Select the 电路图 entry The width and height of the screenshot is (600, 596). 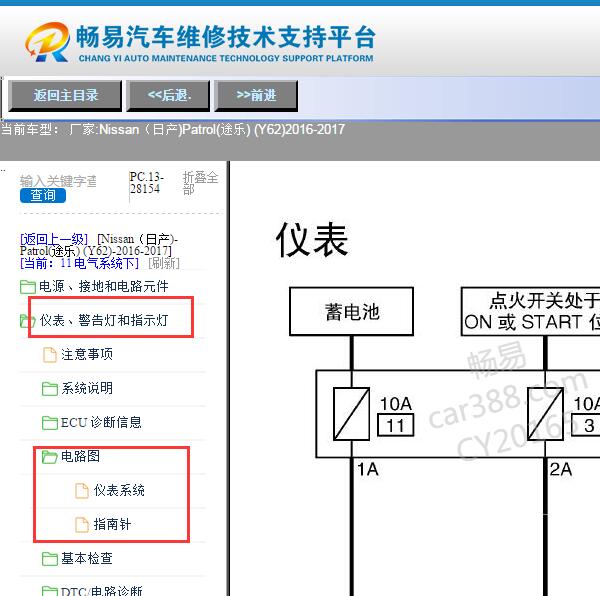click(x=80, y=456)
